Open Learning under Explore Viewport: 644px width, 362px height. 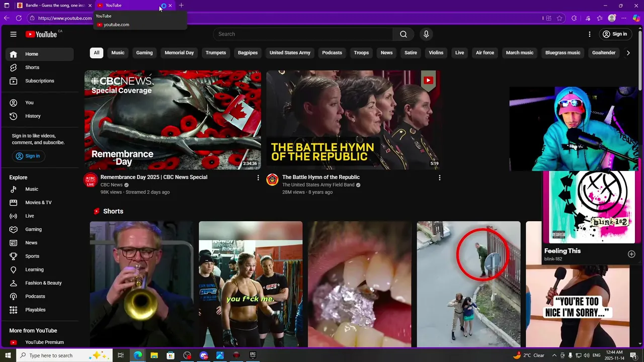39,269
